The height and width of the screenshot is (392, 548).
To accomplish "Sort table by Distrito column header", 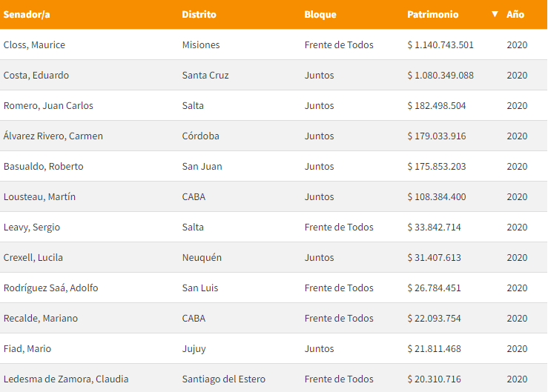I will pos(199,14).
